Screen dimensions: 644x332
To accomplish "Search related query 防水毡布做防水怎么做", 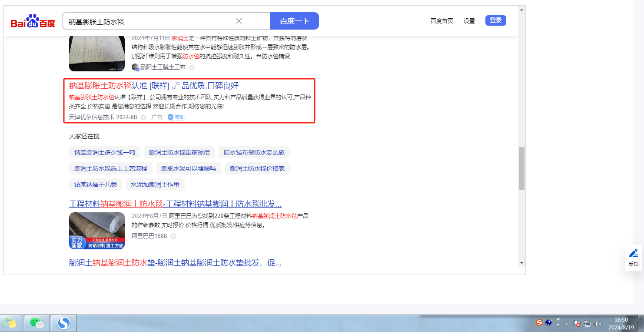I will click(x=254, y=152).
